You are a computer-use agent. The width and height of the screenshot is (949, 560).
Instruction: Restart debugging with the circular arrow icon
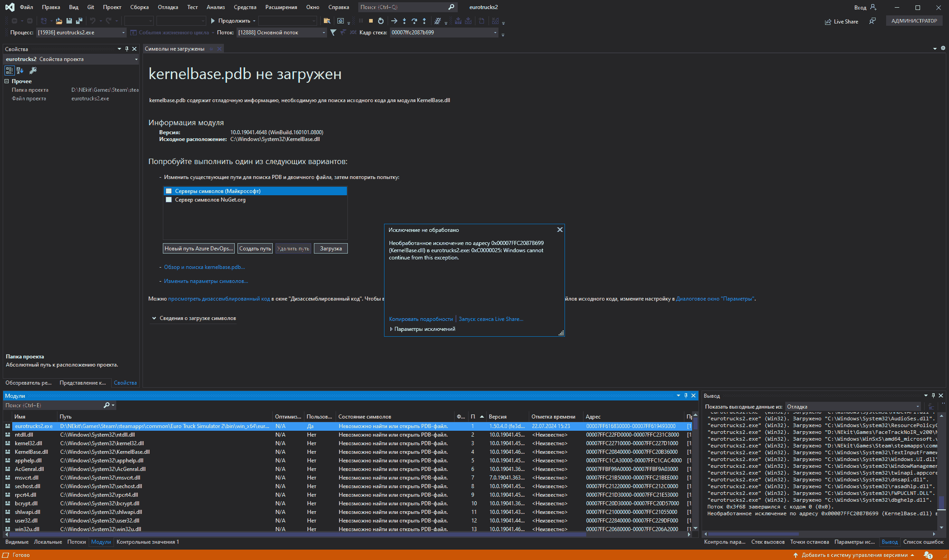click(381, 21)
